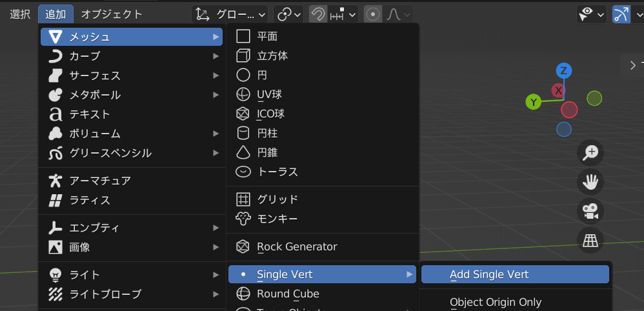Open the エンプティ submenu
Image resolution: width=644 pixels, height=311 pixels.
(132, 228)
